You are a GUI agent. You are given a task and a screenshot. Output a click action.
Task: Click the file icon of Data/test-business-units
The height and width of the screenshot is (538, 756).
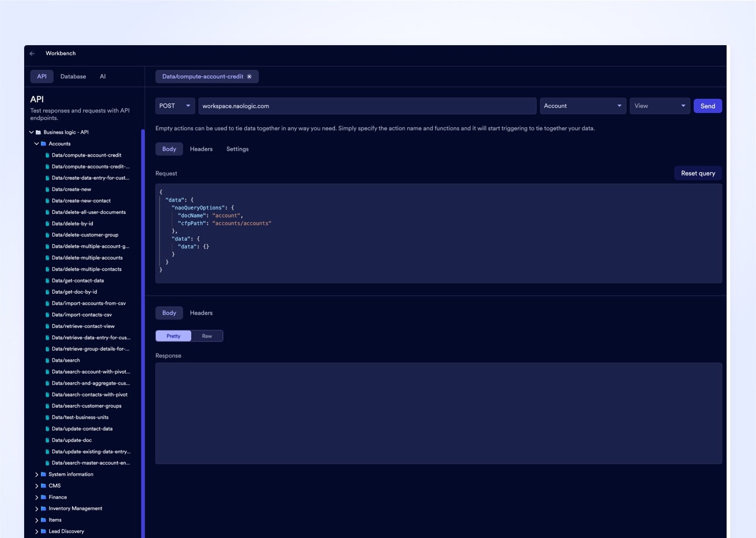[47, 418]
